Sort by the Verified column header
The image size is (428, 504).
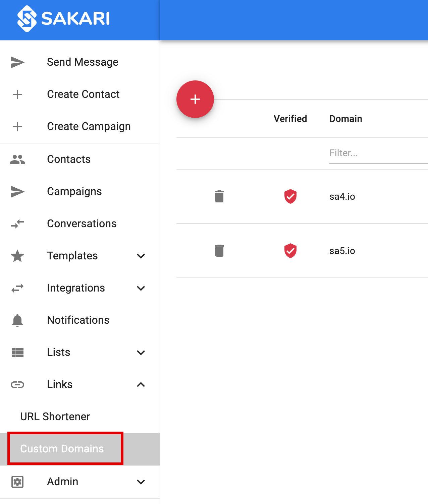(290, 119)
